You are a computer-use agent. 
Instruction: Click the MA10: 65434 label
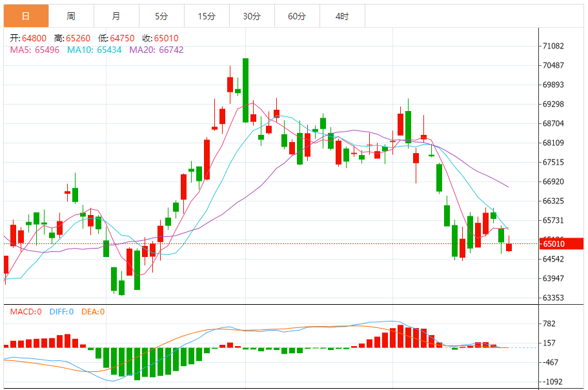click(94, 50)
